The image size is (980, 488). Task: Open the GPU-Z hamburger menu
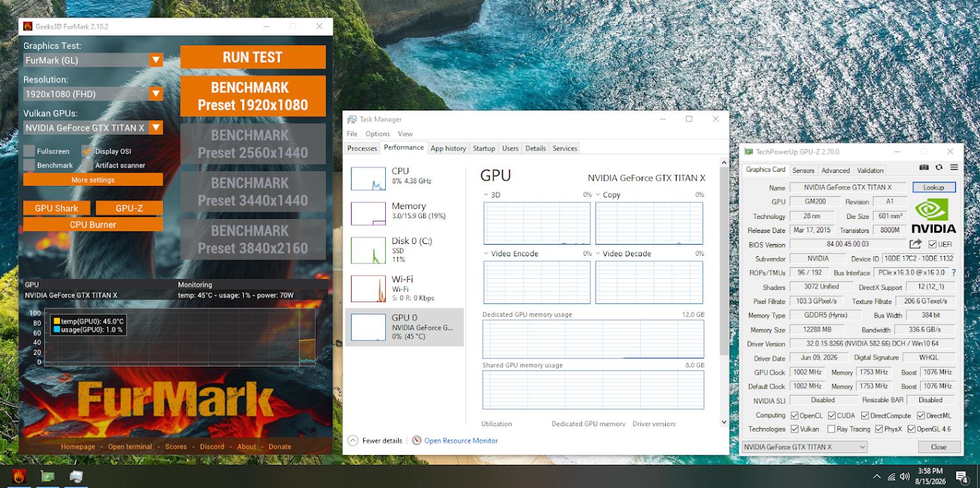coord(954,168)
